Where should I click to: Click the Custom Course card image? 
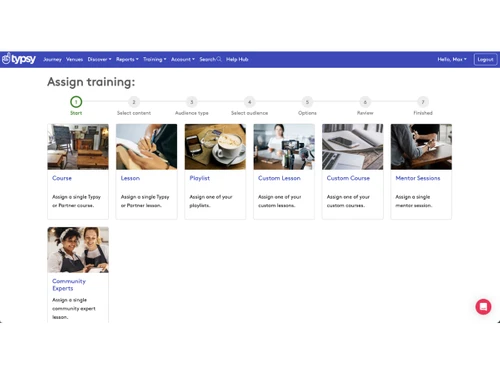pyautogui.click(x=353, y=147)
